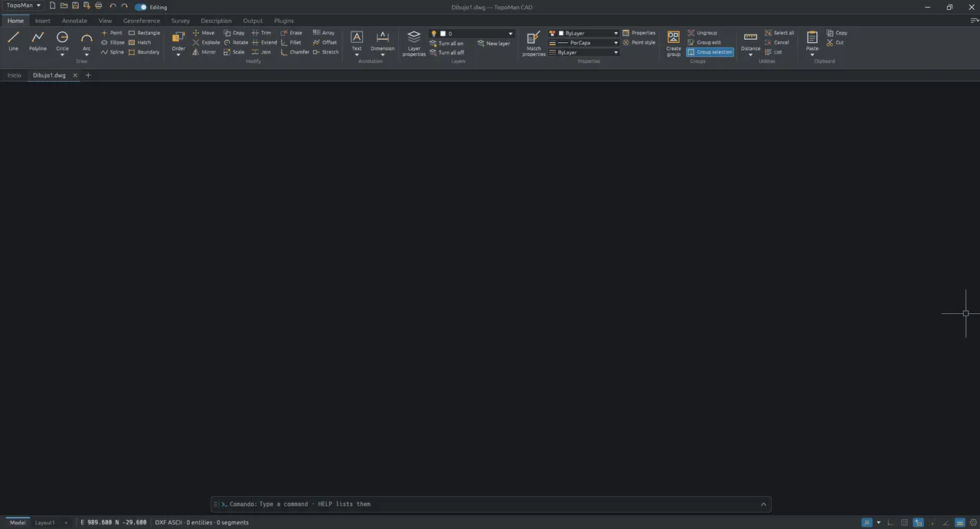Click the Save icon in title bar
This screenshot has height=529, width=980.
click(x=75, y=6)
